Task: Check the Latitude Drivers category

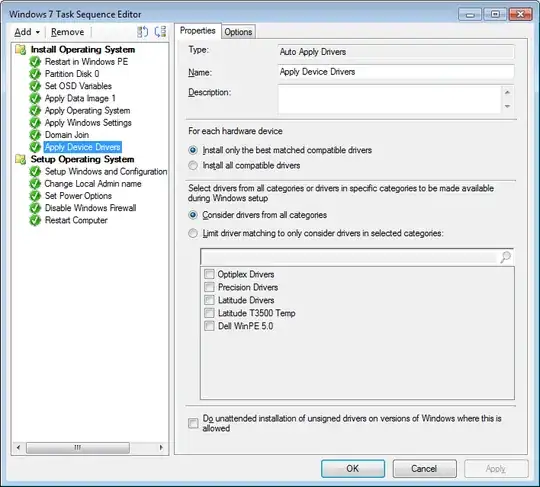Action: tap(209, 300)
